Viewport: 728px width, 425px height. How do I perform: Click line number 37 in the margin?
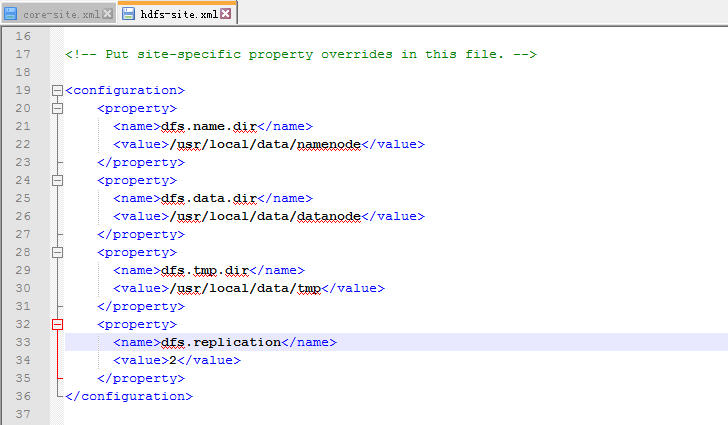pos(23,414)
